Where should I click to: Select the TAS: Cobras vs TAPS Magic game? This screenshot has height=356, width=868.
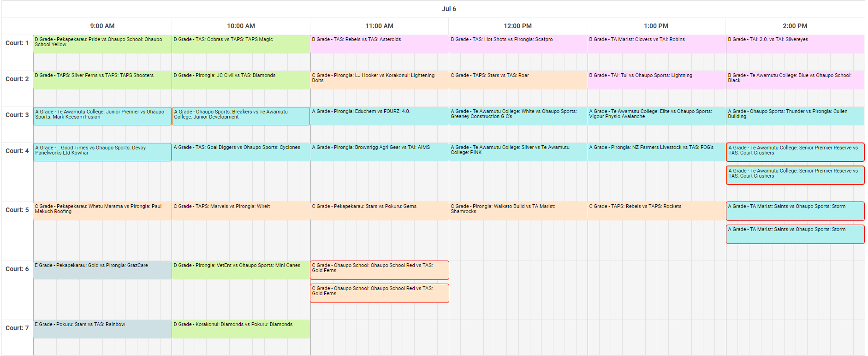coord(241,44)
